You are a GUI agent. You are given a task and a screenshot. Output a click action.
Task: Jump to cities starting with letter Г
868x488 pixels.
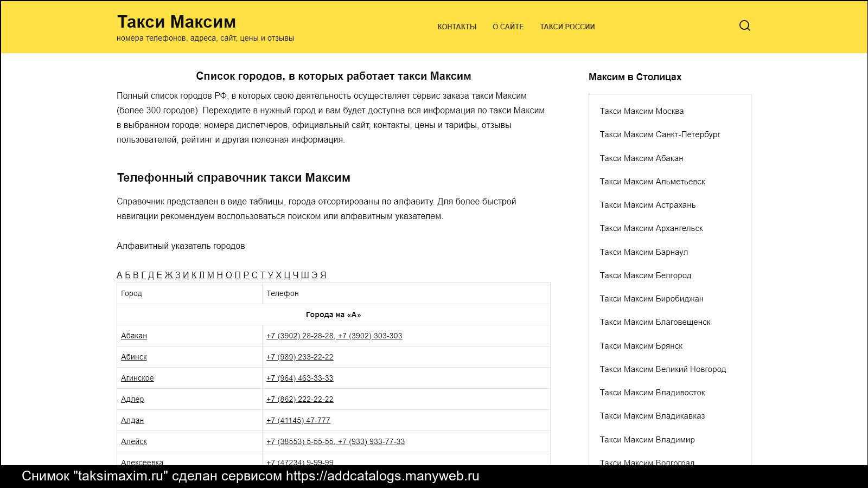(x=143, y=275)
